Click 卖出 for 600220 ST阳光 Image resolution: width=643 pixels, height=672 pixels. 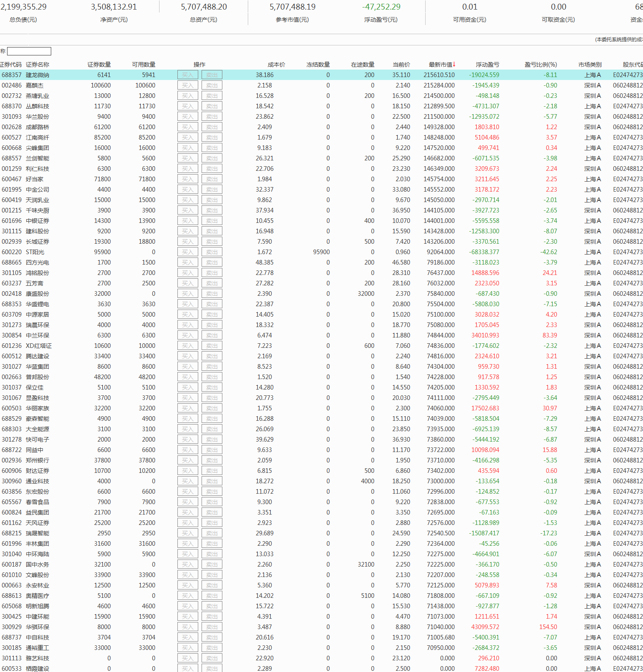[x=212, y=252]
